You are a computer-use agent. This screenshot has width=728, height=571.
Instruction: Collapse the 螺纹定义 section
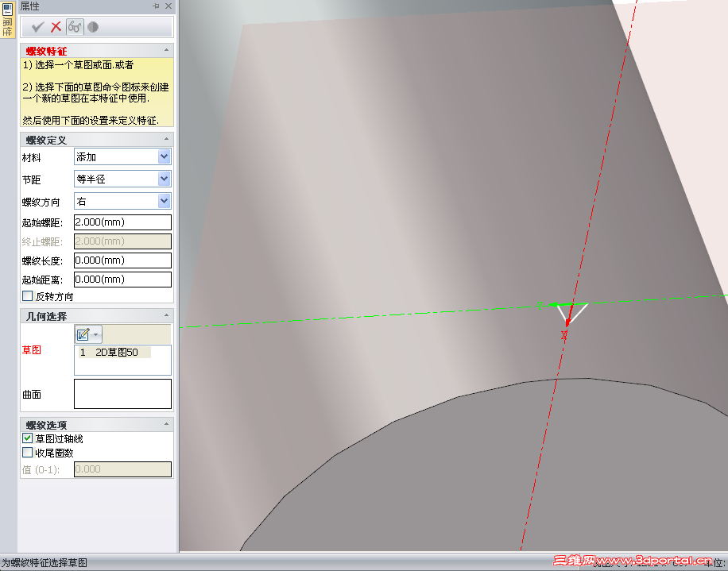166,139
